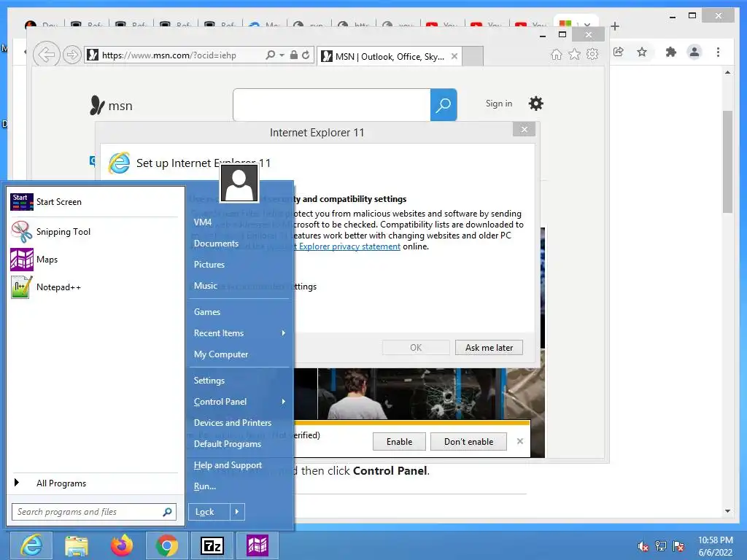Click the IE forward arrow button

pyautogui.click(x=72, y=55)
